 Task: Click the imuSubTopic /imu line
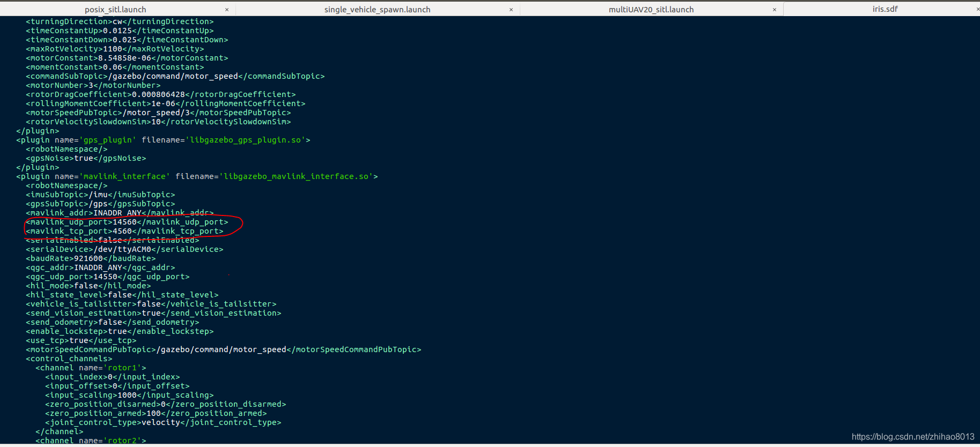click(x=100, y=195)
